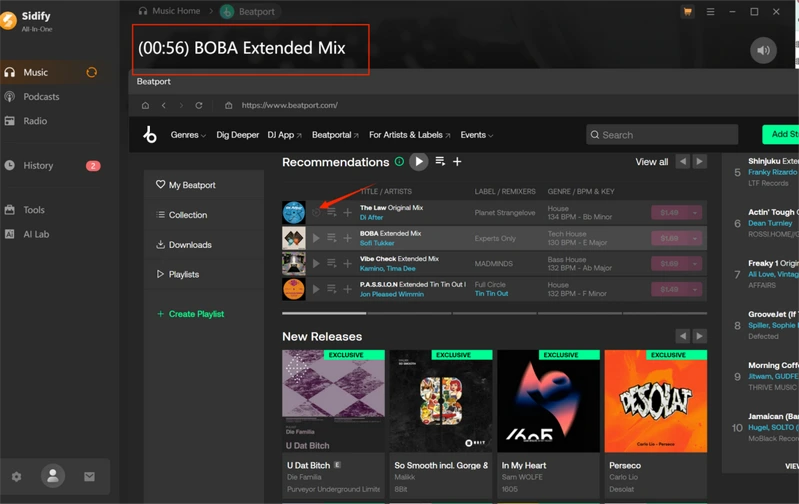Show next New Releases arrow
The width and height of the screenshot is (799, 504).
(699, 336)
